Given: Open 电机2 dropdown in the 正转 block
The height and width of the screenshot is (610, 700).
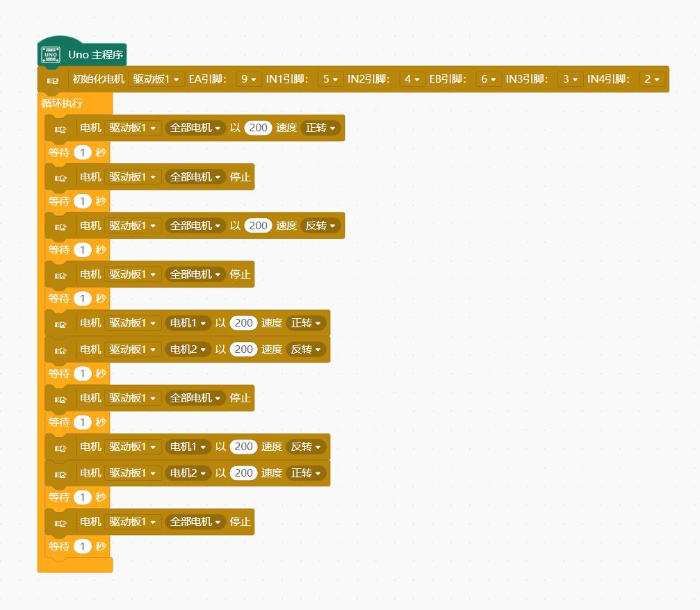Looking at the screenshot, I should click(x=188, y=473).
